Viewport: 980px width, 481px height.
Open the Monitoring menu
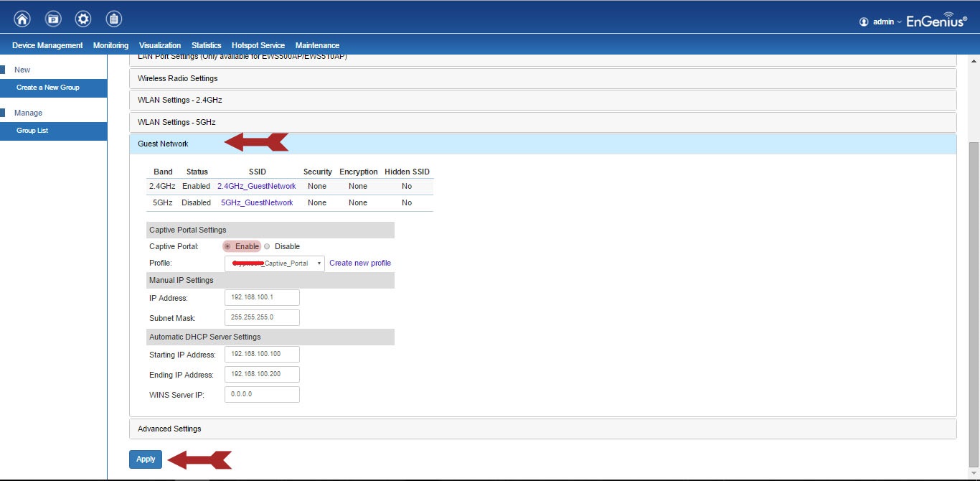point(110,45)
